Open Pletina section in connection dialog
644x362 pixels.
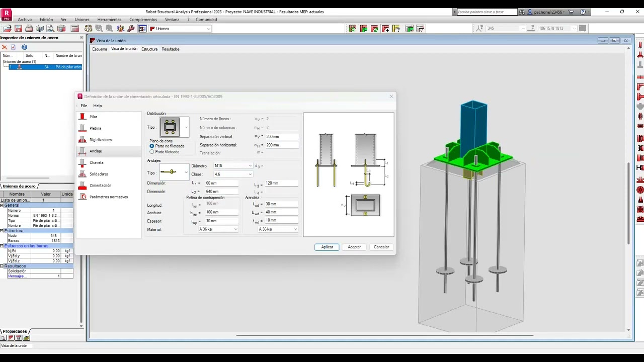[x=109, y=128]
